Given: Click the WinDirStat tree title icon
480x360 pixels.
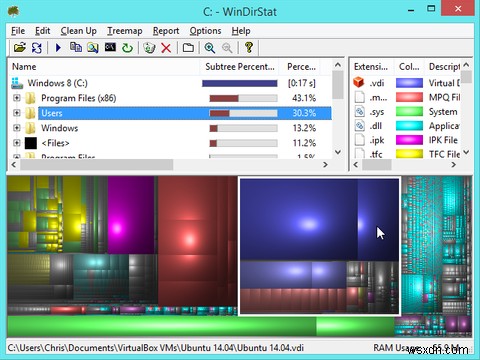Looking at the screenshot, I should pyautogui.click(x=14, y=11).
